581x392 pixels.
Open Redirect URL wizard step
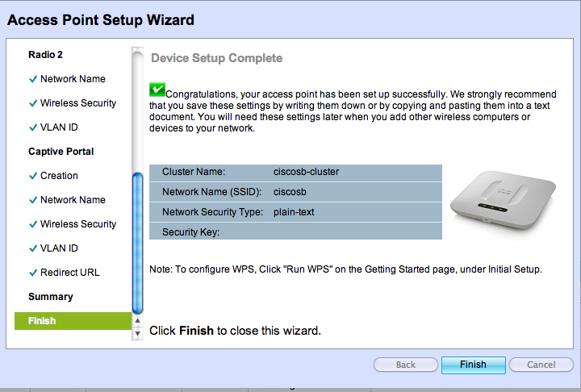point(69,273)
